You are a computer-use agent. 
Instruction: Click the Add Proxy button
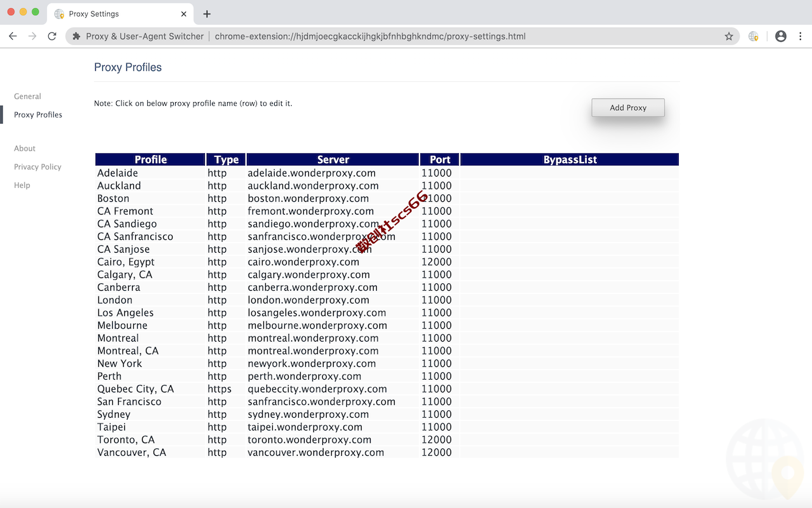point(628,108)
